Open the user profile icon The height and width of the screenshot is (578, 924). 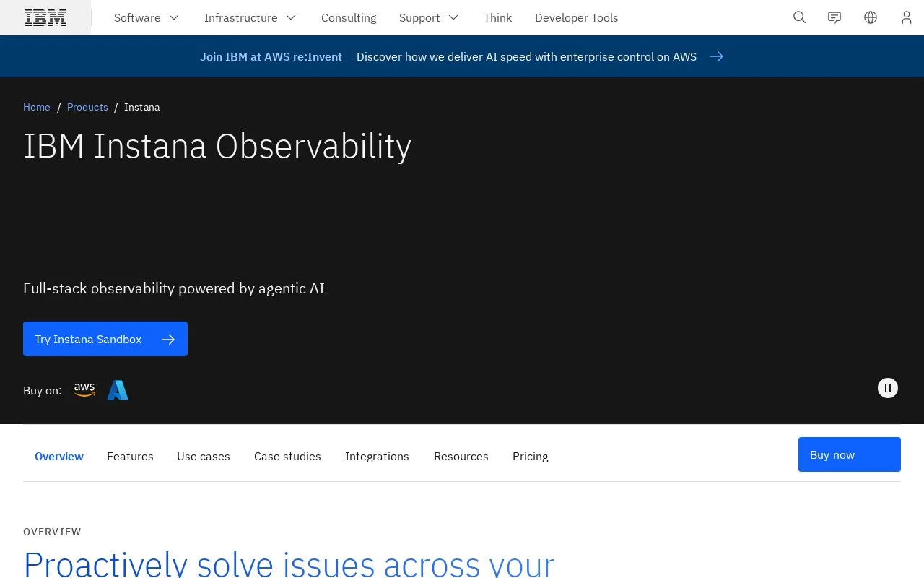pos(907,17)
